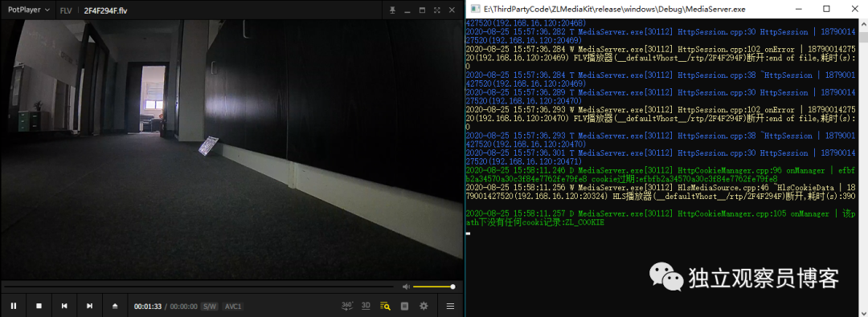Mute audio with the speaker icon
This screenshot has height=317, width=868.
pyautogui.click(x=406, y=287)
